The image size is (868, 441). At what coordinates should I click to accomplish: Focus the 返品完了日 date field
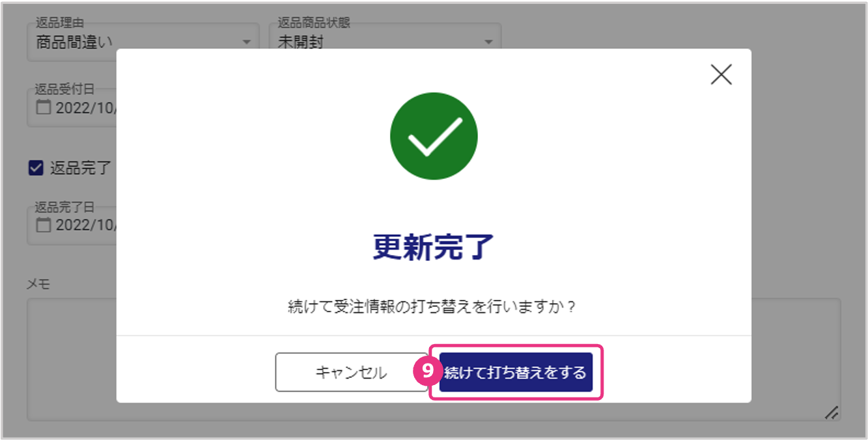pos(72,225)
